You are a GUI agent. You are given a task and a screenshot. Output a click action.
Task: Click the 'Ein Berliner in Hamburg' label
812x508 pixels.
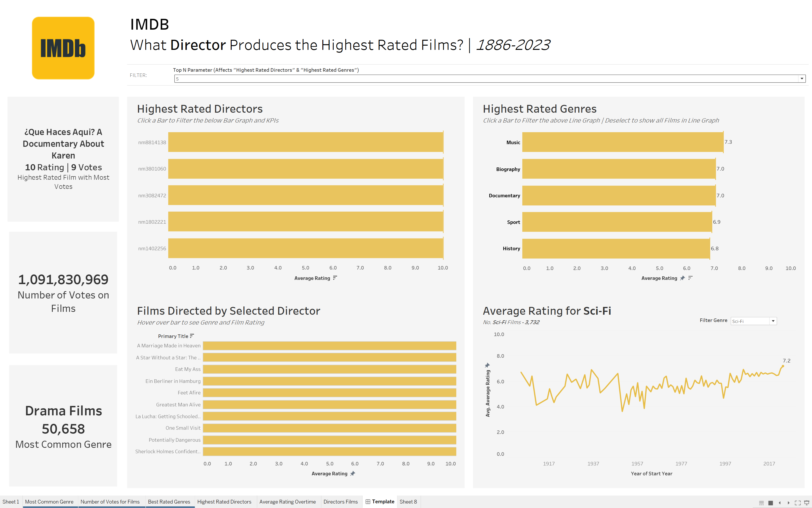point(173,381)
